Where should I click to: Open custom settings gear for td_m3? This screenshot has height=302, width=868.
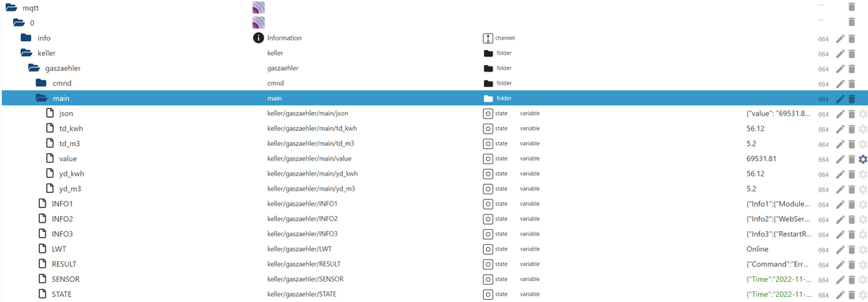tap(862, 144)
